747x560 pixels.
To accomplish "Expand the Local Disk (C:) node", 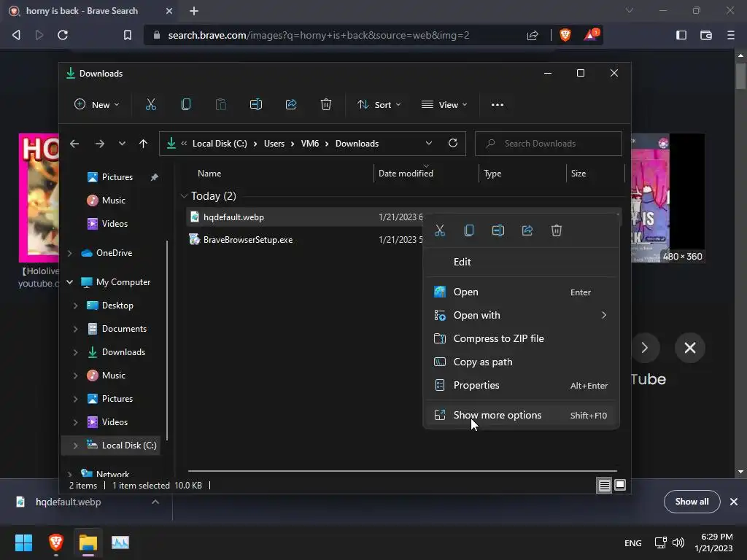I will click(75, 446).
